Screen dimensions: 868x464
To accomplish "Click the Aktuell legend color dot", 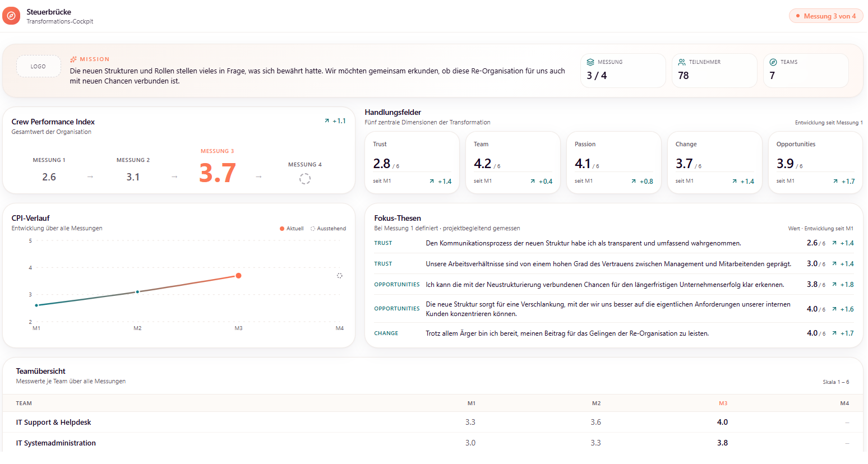I will coord(282,229).
